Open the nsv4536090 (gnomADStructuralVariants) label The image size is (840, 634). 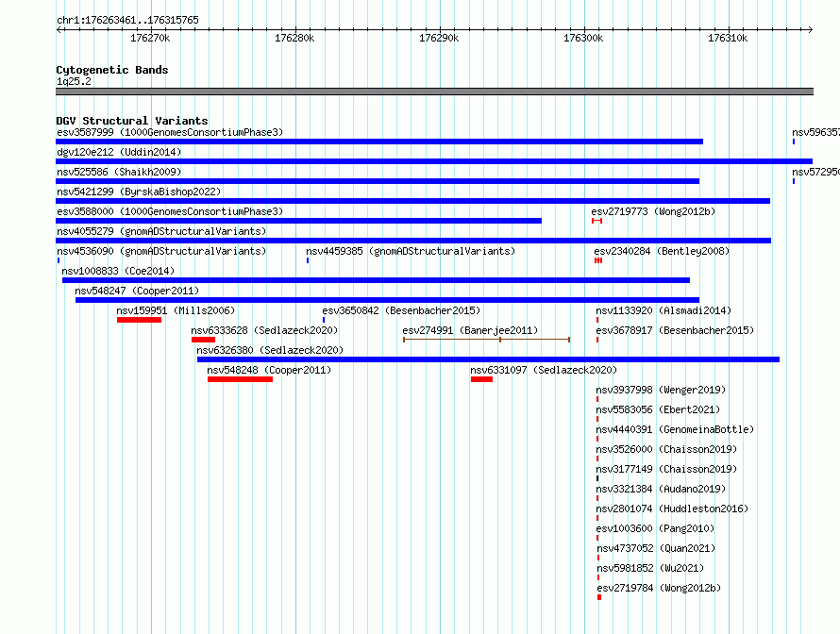[161, 251]
